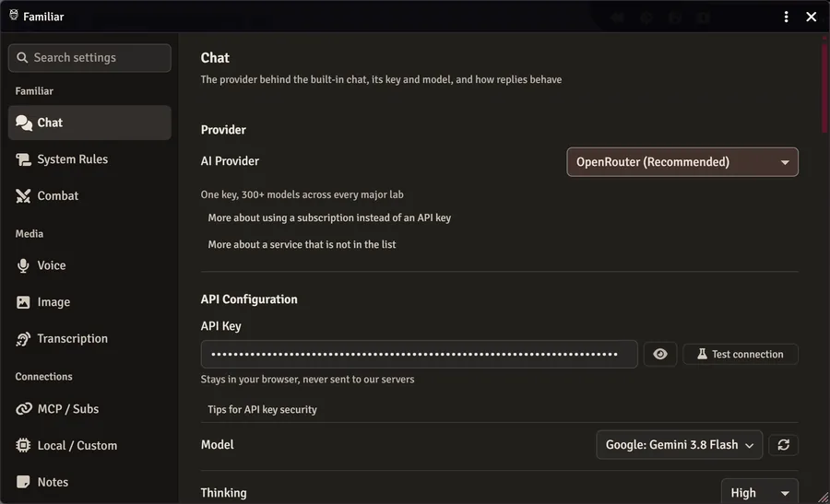This screenshot has height=504, width=830.
Task: Click 'Stays in your browser' note
Action: coord(307,380)
